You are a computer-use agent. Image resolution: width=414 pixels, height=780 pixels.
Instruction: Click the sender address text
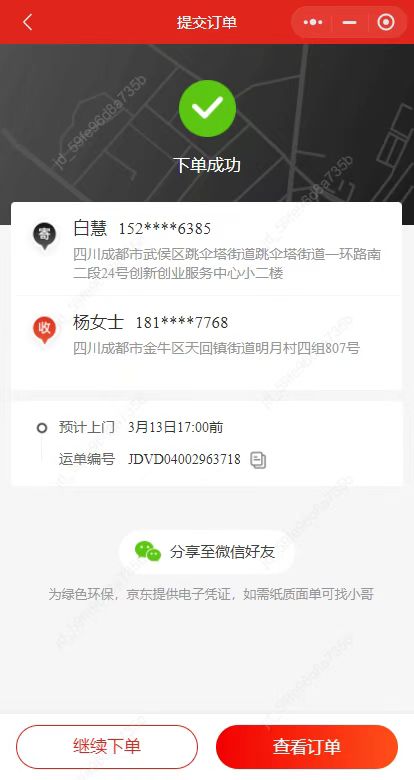tap(227, 264)
